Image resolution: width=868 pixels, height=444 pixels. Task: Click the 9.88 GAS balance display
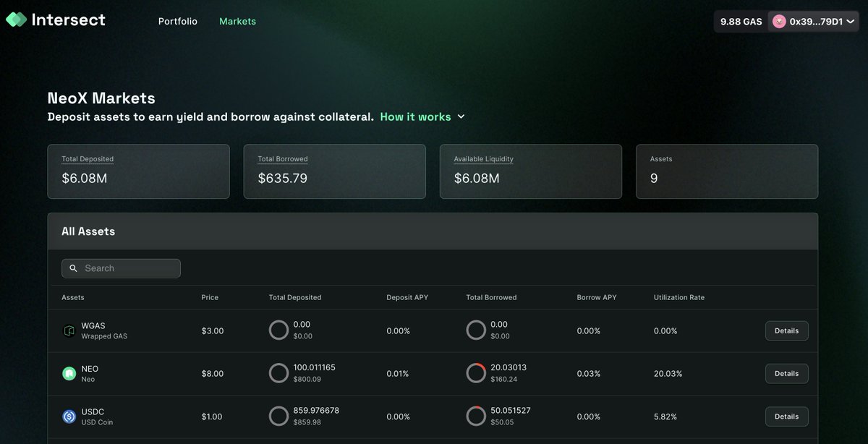tap(739, 21)
